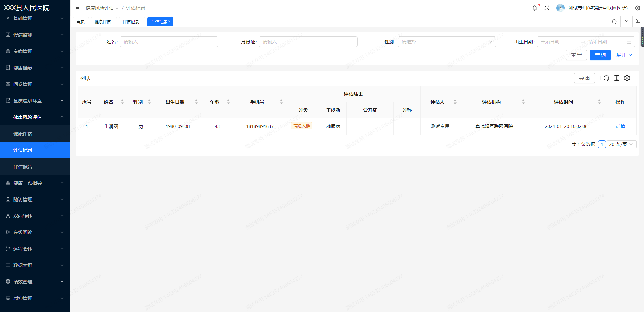Open calendar icon in 出生日期 field
644x312 pixels.
click(x=629, y=42)
